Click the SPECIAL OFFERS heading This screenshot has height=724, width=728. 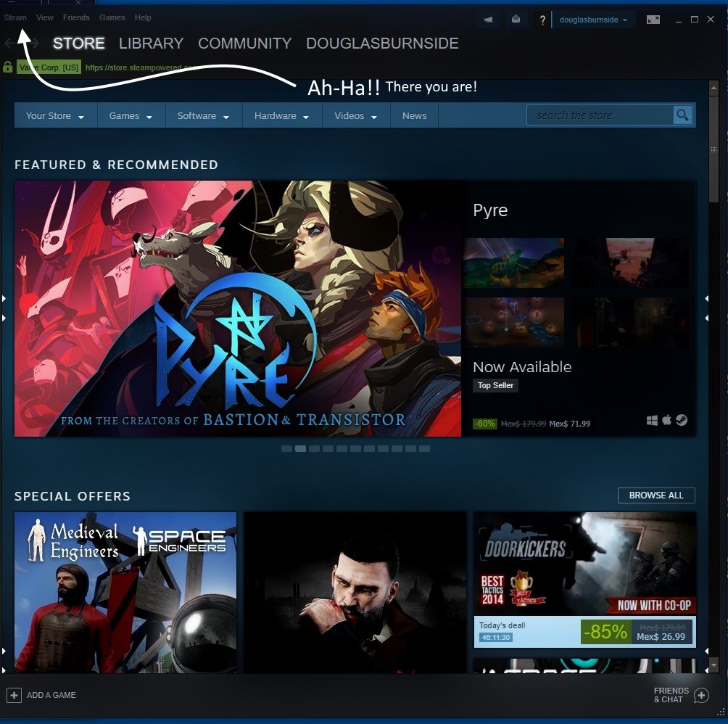pyautogui.click(x=73, y=496)
